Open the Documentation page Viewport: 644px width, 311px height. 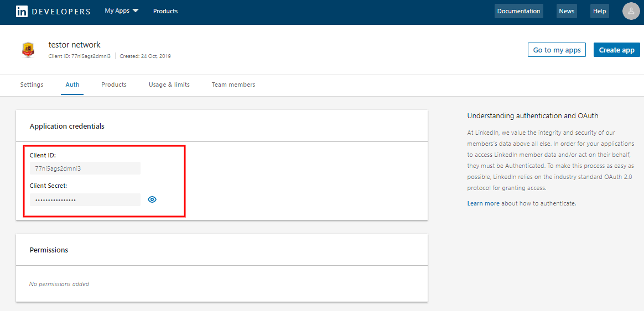pos(519,11)
